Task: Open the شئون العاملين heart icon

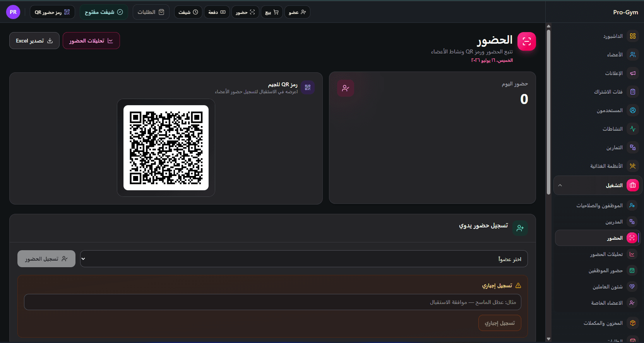Action: point(632,287)
